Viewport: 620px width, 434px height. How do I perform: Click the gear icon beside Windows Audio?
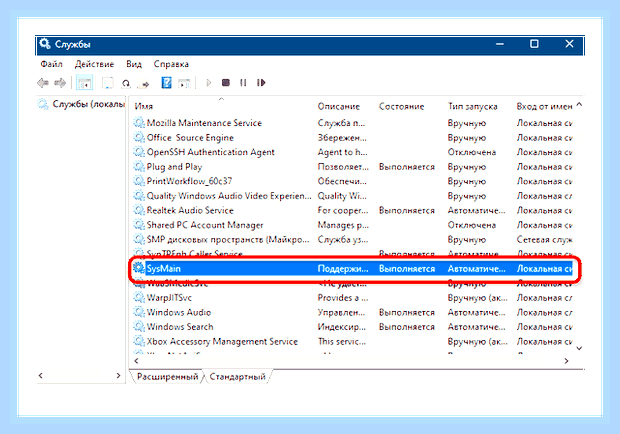(x=139, y=312)
